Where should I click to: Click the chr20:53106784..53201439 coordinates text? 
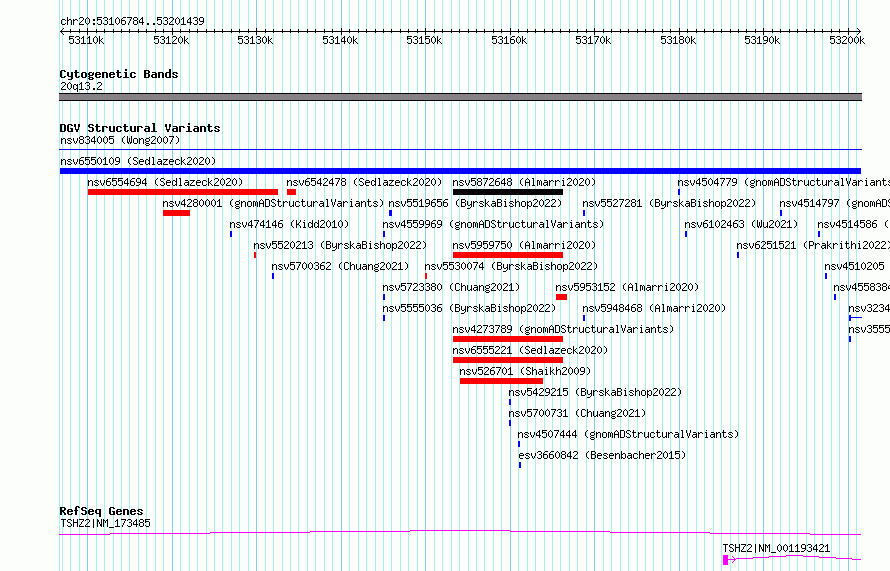[x=132, y=21]
